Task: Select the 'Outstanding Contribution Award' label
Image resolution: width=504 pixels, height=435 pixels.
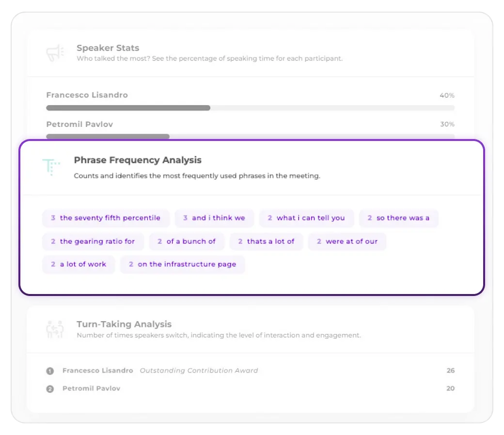Action: (x=199, y=371)
